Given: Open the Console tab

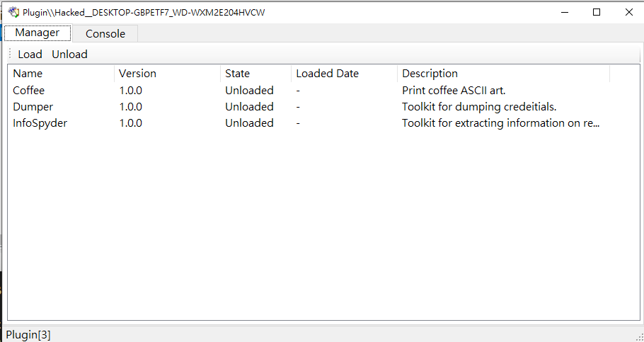Looking at the screenshot, I should pos(105,33).
